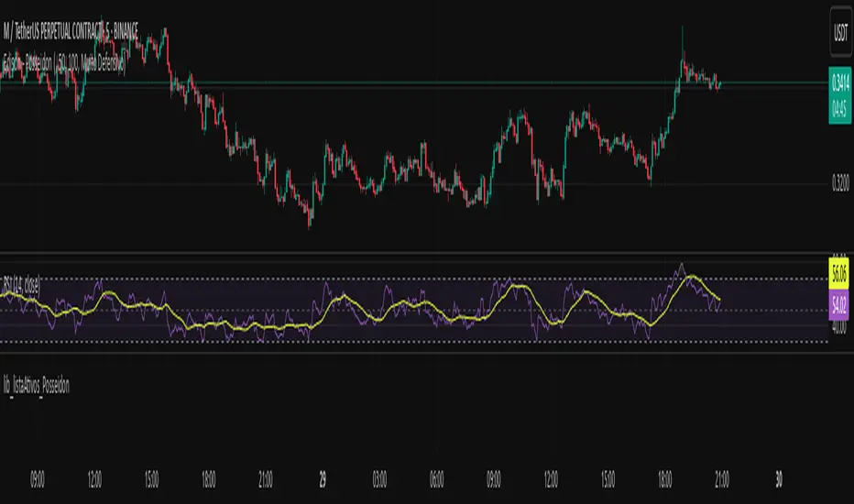Image resolution: width=854 pixels, height=504 pixels.
Task: Click the purple 54.02 RSI value tag
Action: 839,304
